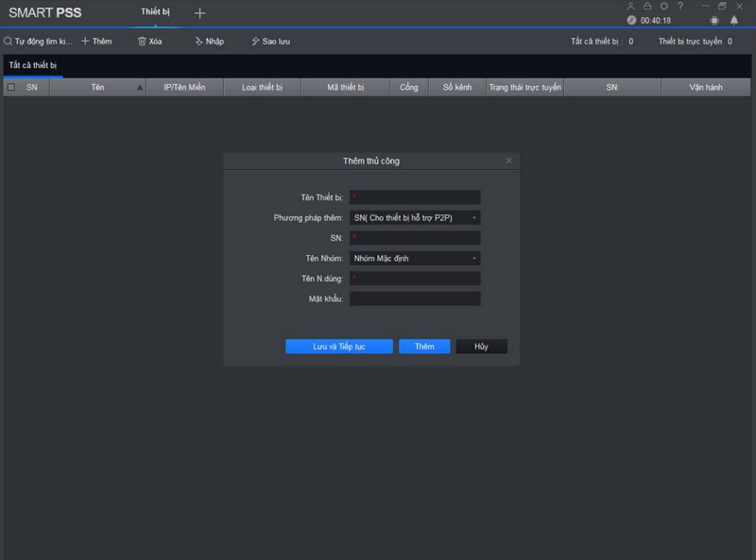Click the alarm bell notification icon
Viewport: 756px width, 560px height.
[734, 20]
